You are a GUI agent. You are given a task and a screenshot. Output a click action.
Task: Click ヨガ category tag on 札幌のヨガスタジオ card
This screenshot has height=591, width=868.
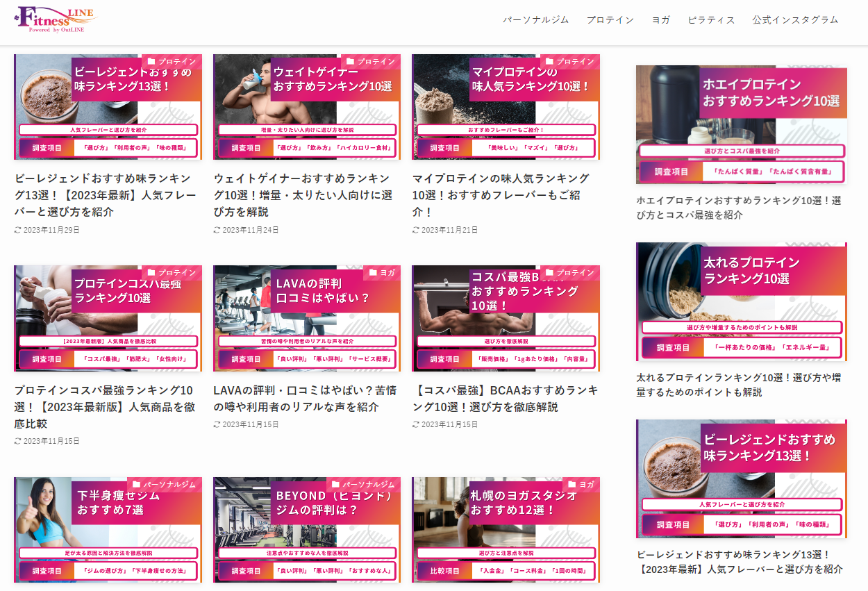(x=581, y=484)
